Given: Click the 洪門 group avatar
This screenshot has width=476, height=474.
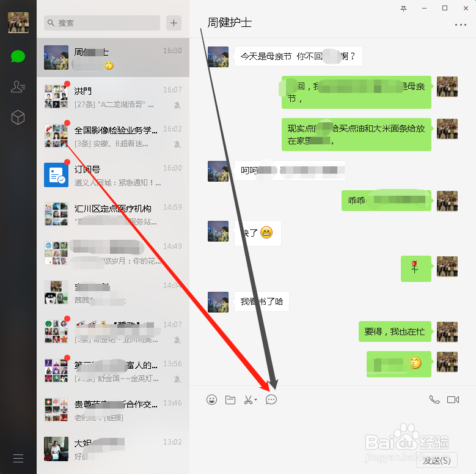Looking at the screenshot, I should coord(56,97).
